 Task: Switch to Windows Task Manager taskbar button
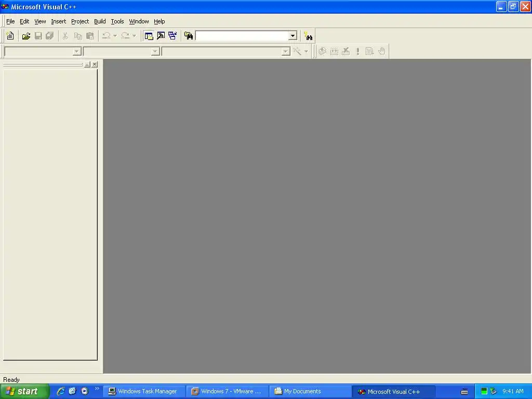click(144, 391)
